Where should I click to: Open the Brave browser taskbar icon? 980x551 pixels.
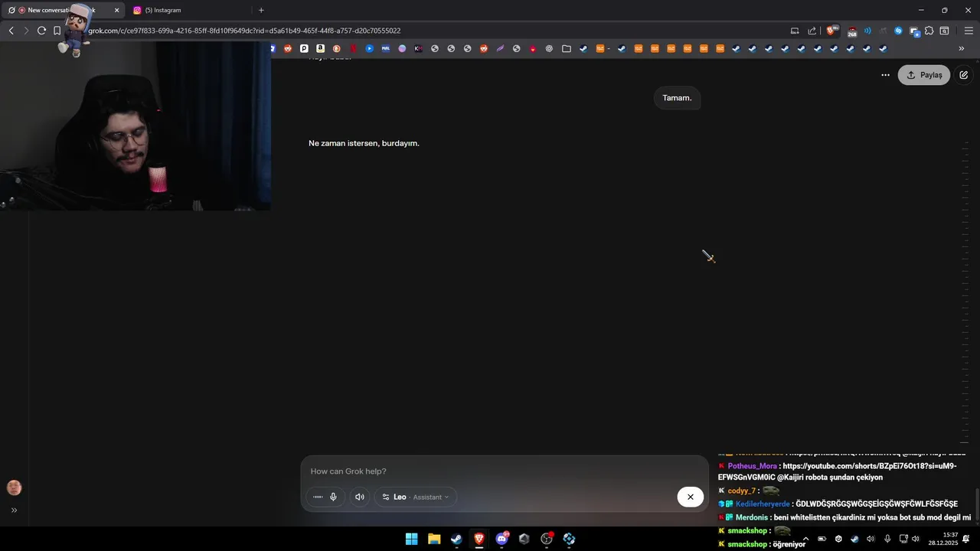[x=479, y=539]
